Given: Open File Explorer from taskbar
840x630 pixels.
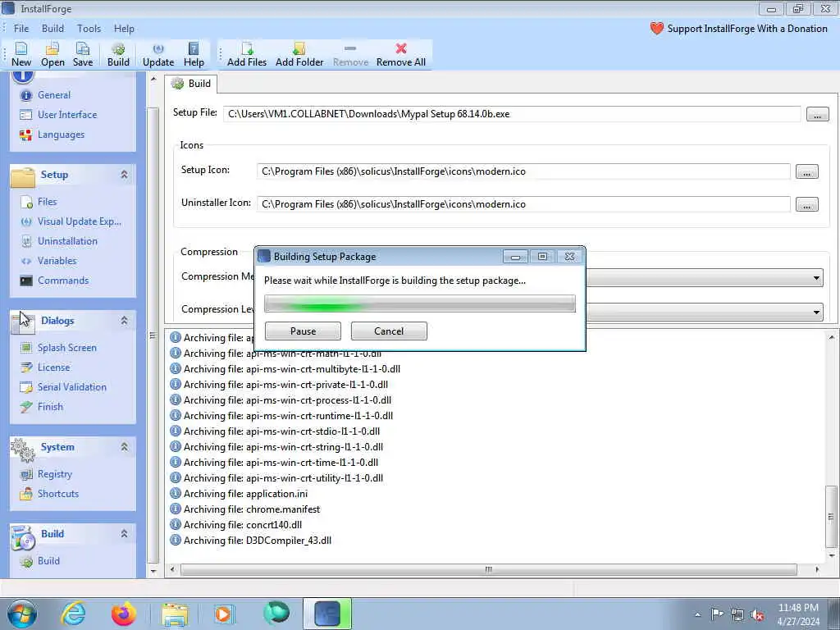Looking at the screenshot, I should (x=175, y=614).
